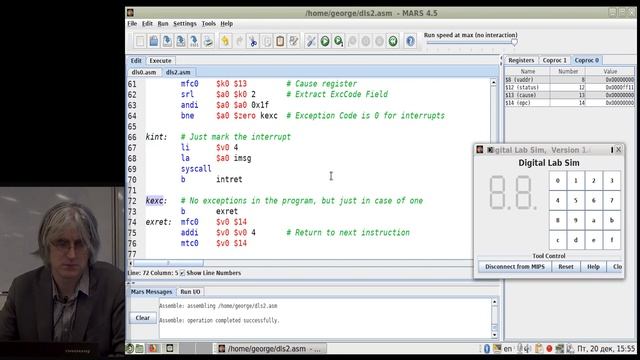Screen dimensions: 640x360
Task: Paste from clipboard toolbar icon
Action: point(280,41)
